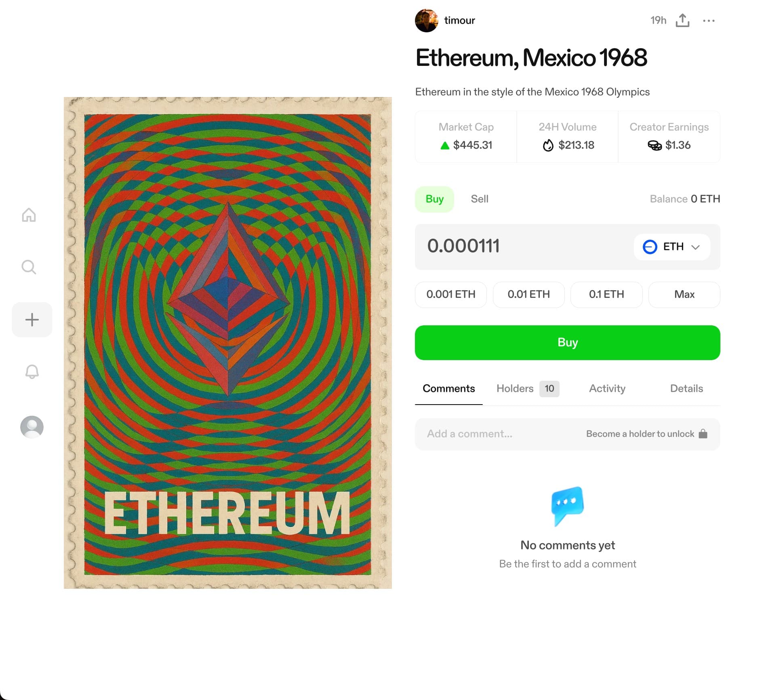Click the Max amount button
Image resolution: width=762 pixels, height=700 pixels.
pos(684,294)
